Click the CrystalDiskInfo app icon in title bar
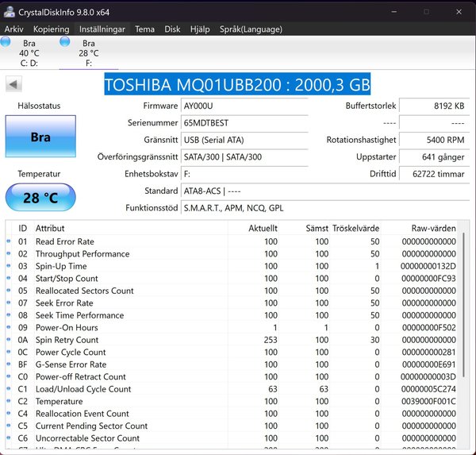Screen dimensions: 476x455 [x=10, y=12]
